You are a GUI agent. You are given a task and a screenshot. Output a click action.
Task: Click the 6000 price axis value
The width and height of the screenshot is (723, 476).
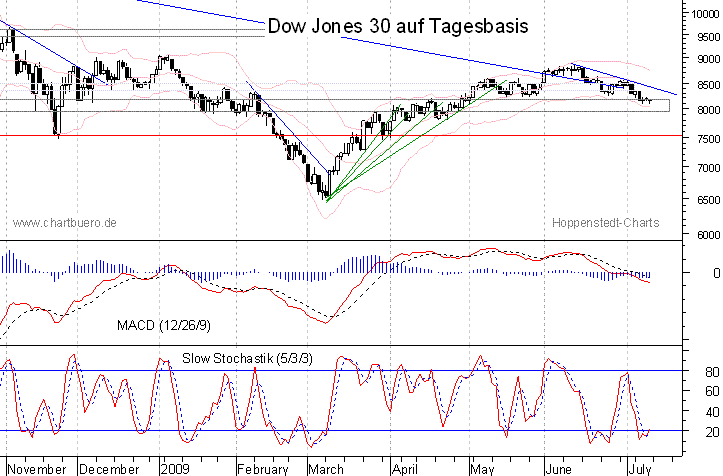click(709, 235)
